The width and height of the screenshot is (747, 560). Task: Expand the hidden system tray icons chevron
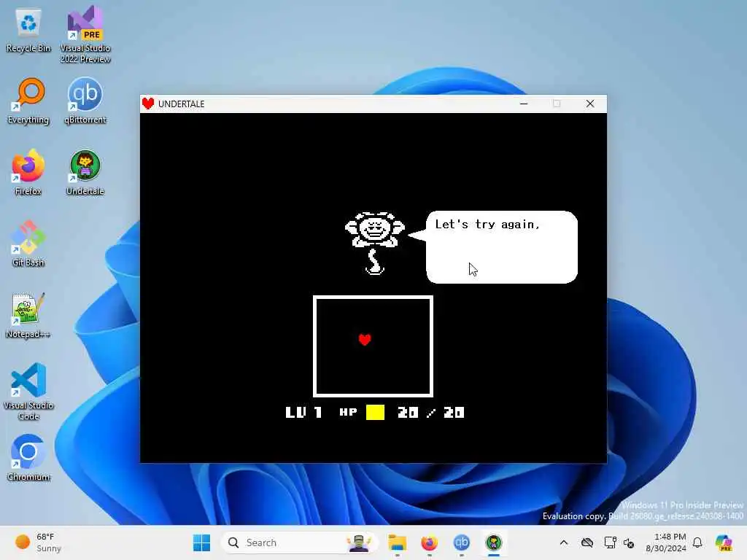pos(564,542)
